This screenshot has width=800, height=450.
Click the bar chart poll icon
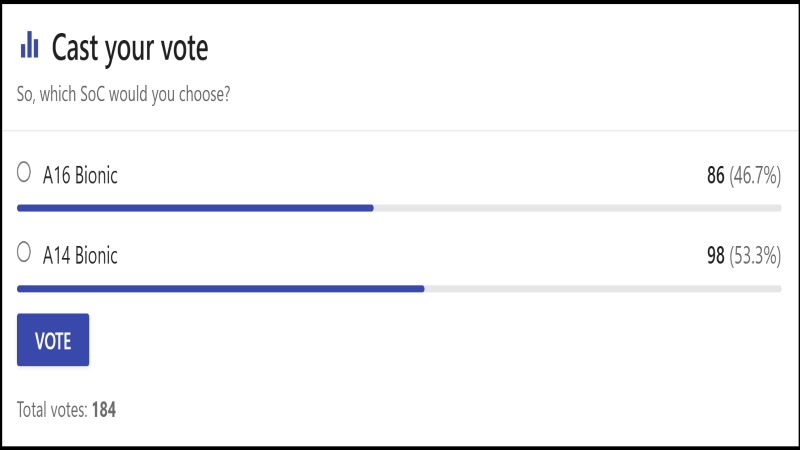click(29, 45)
